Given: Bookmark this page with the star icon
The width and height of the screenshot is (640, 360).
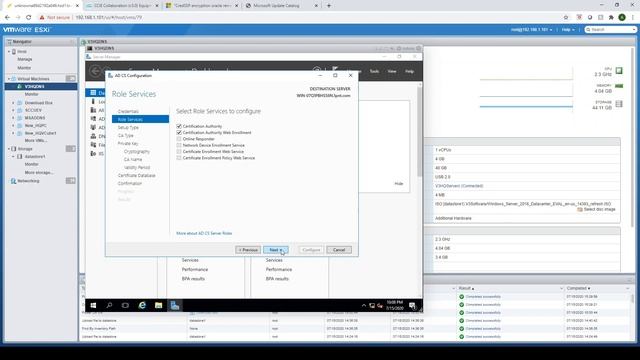Looking at the screenshot, I should pyautogui.click(x=566, y=18).
